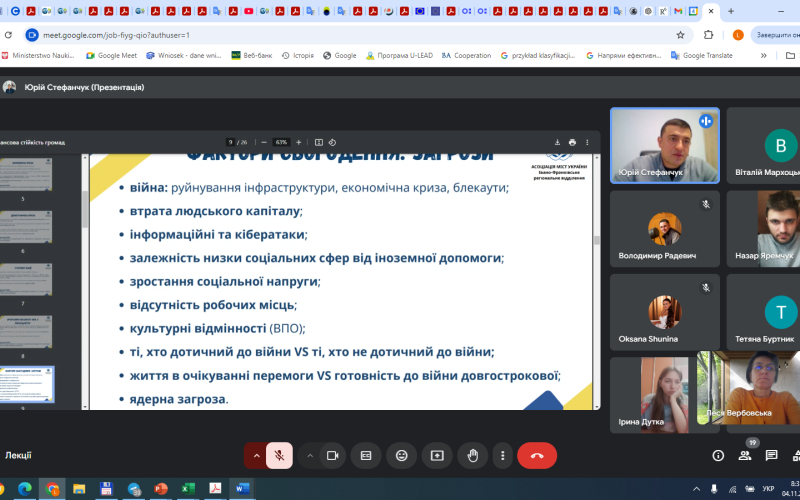Open Напрями ефективн... bookmark
The image size is (800, 500).
(623, 56)
